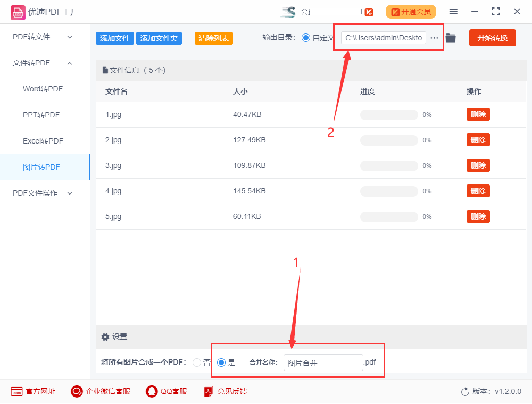The height and width of the screenshot is (404, 532).
Task: Click the 大小 column header
Action: (x=240, y=91)
